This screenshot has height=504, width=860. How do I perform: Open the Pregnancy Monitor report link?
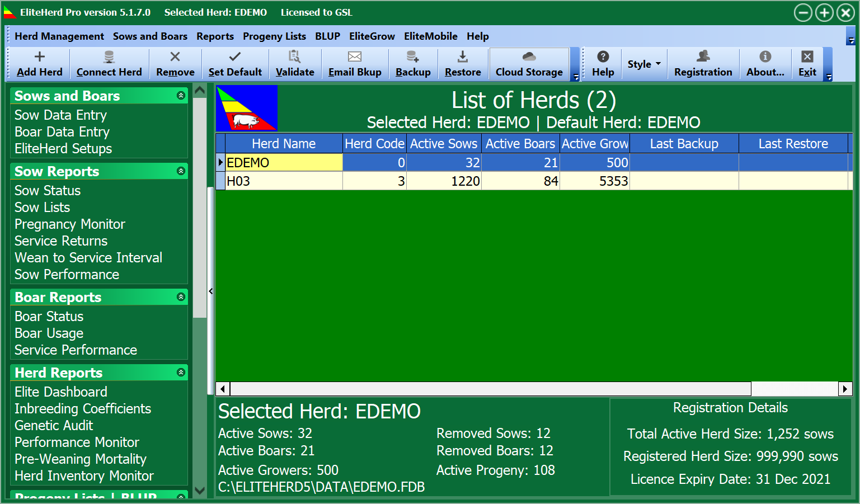(70, 224)
